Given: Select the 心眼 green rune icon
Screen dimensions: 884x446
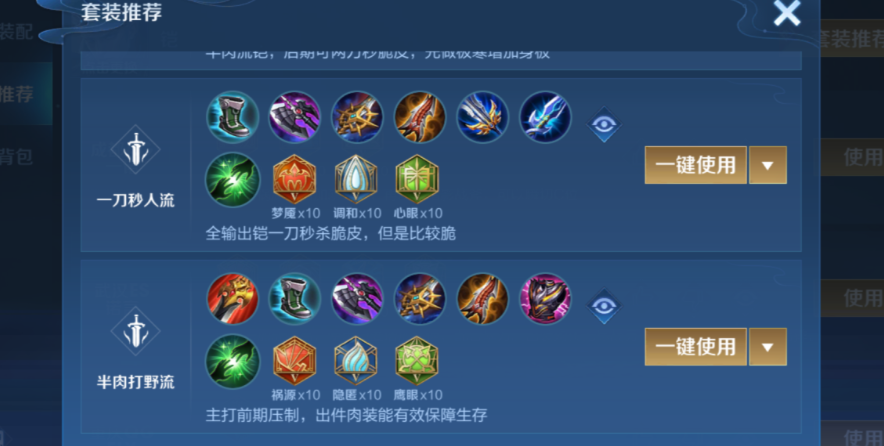Looking at the screenshot, I should (417, 179).
